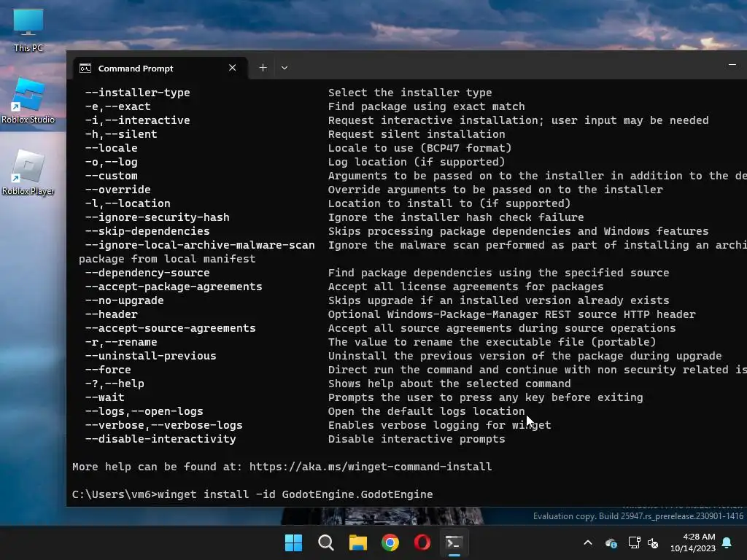Click the -l,--location option text

point(128,203)
